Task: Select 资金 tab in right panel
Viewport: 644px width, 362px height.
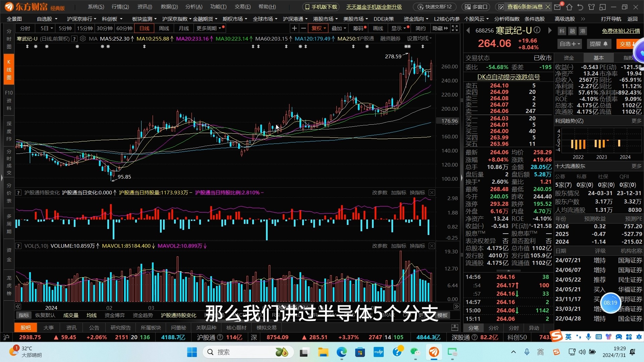Action: click(569, 58)
